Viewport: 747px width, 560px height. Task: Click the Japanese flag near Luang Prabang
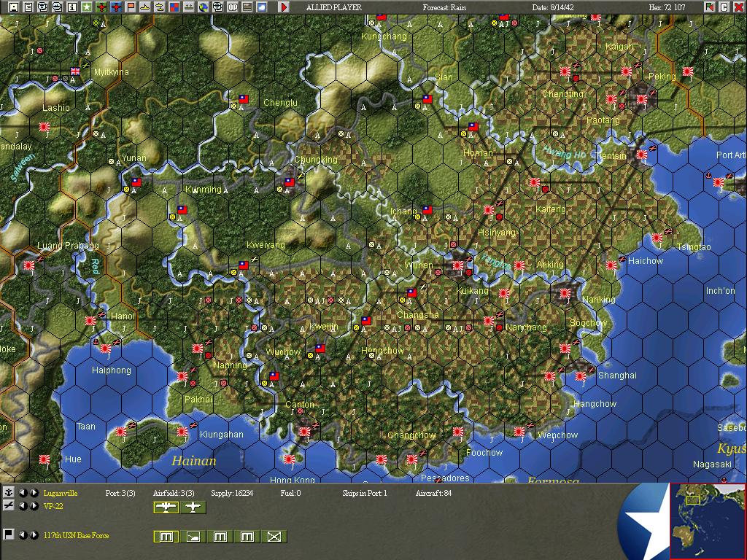coord(29,265)
